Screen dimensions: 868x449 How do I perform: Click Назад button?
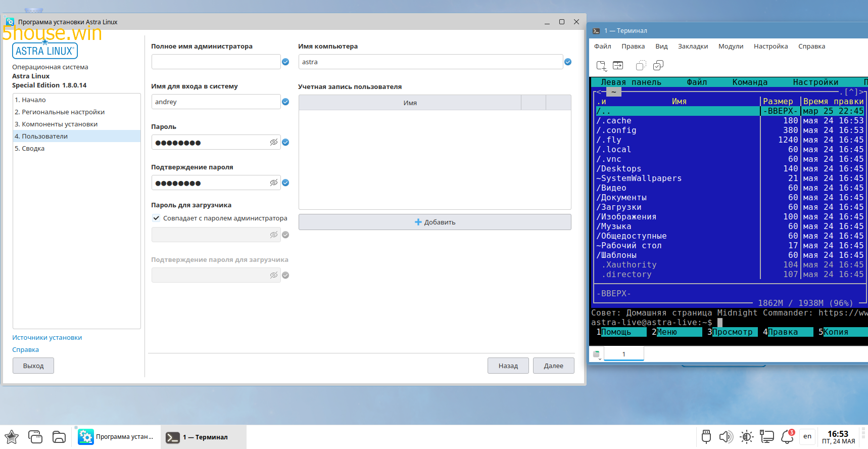[x=508, y=366]
